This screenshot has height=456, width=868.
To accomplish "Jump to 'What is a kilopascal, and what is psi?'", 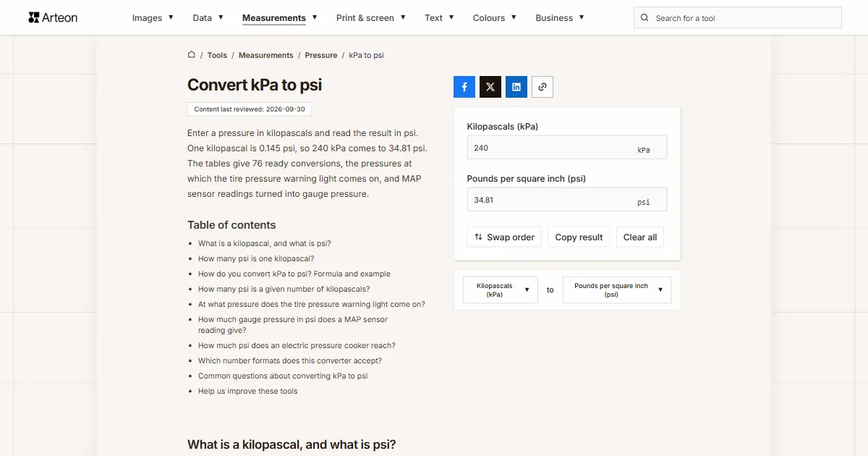I will pyautogui.click(x=265, y=243).
